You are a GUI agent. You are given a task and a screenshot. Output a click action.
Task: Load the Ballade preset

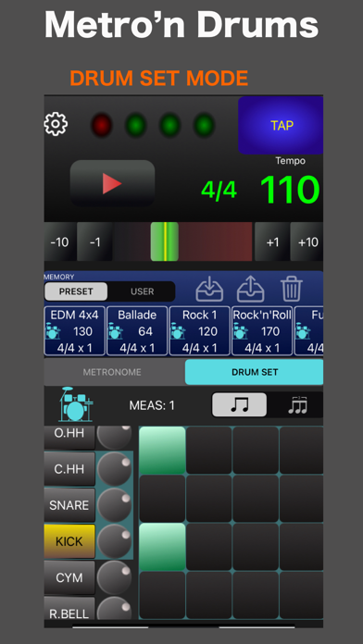(137, 330)
